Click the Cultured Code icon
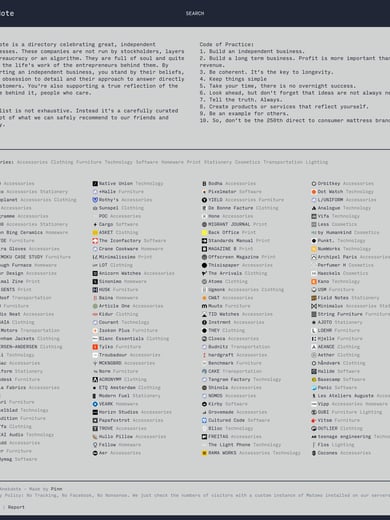390x520 pixels. coord(204,420)
